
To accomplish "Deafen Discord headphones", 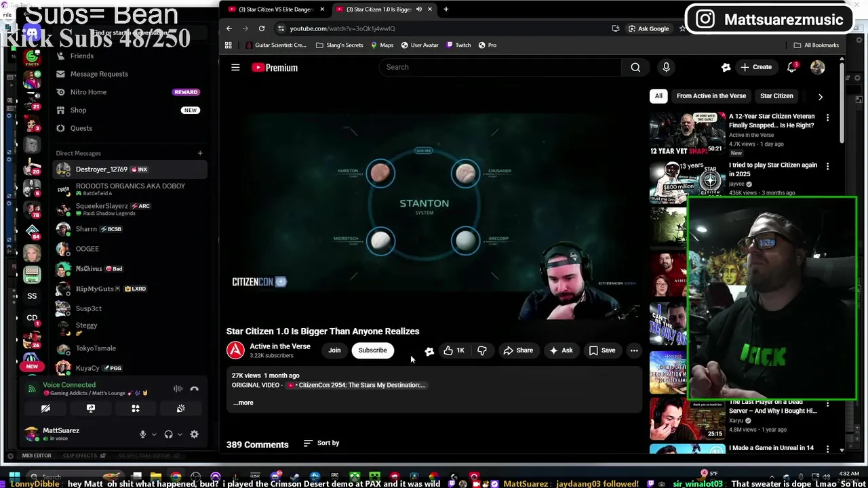I will point(168,434).
